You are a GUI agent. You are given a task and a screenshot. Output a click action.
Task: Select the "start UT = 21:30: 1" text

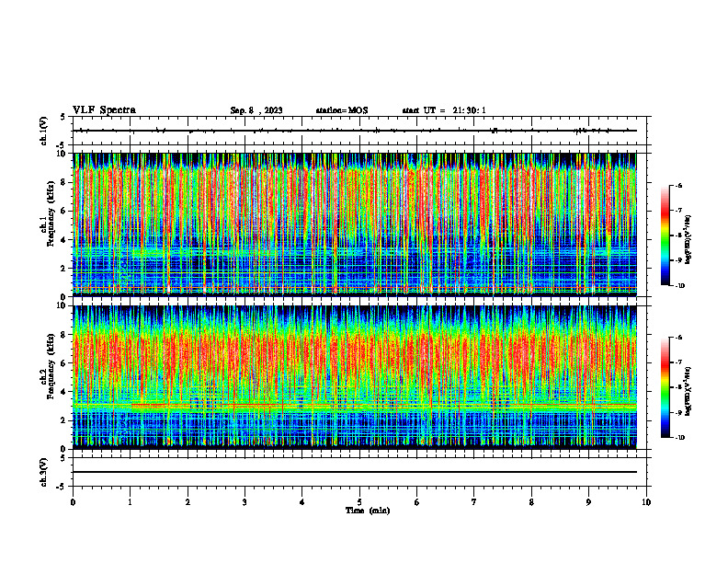point(444,110)
